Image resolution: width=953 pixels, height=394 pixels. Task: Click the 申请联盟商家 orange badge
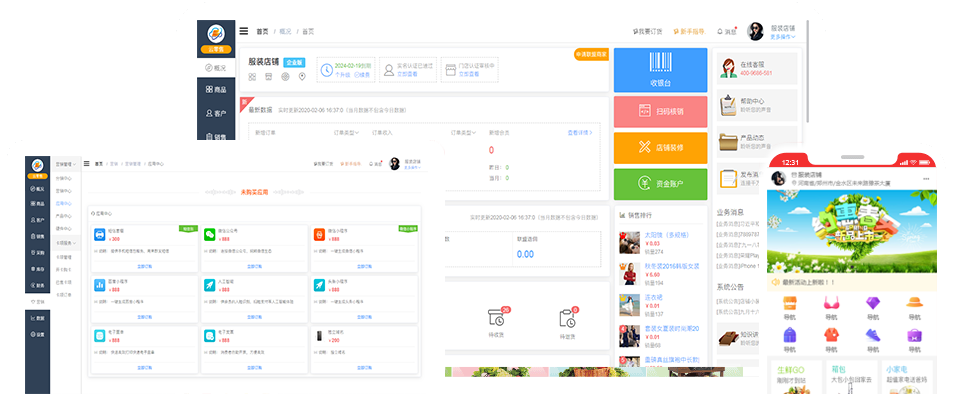coord(591,55)
